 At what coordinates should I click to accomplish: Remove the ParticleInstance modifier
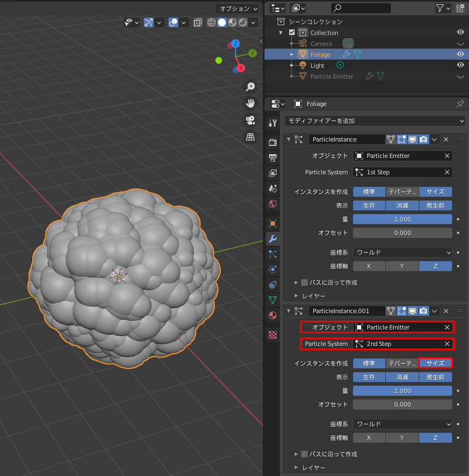[446, 139]
